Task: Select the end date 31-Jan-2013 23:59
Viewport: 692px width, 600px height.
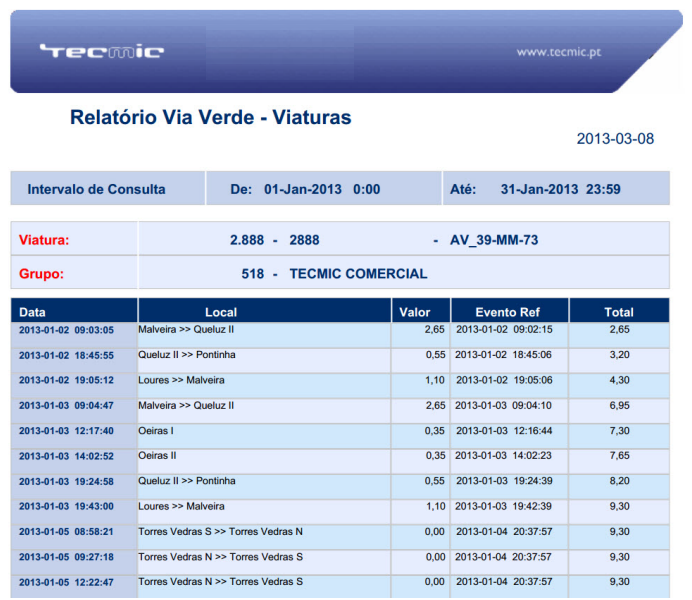Action: point(560,189)
